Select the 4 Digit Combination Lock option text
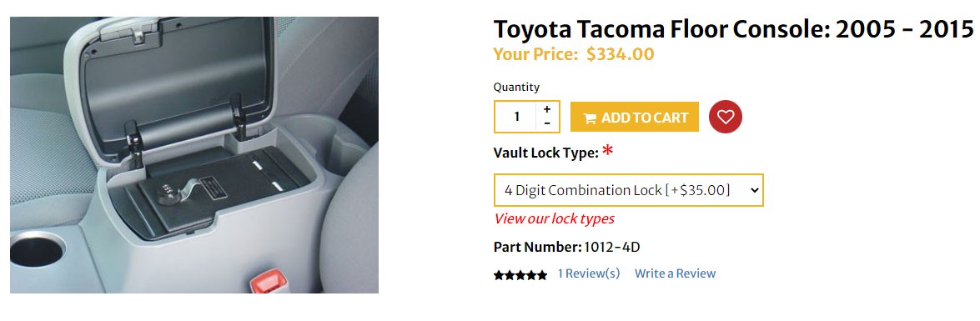 pyautogui.click(x=617, y=190)
